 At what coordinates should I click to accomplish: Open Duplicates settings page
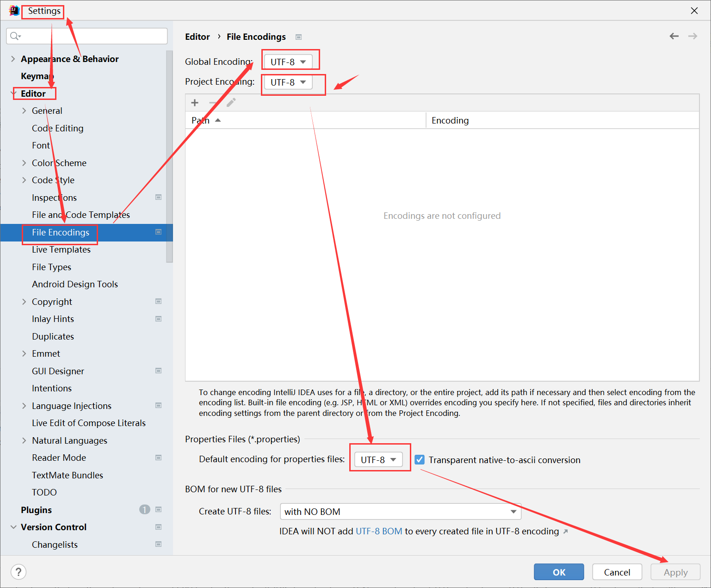53,336
